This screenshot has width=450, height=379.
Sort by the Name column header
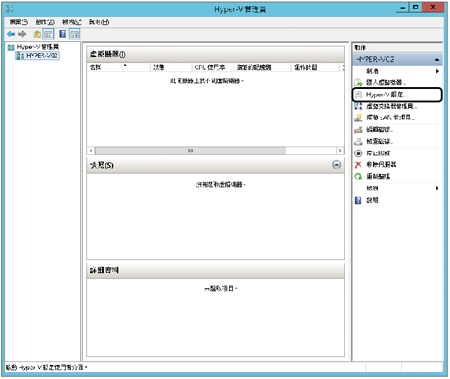[119, 67]
